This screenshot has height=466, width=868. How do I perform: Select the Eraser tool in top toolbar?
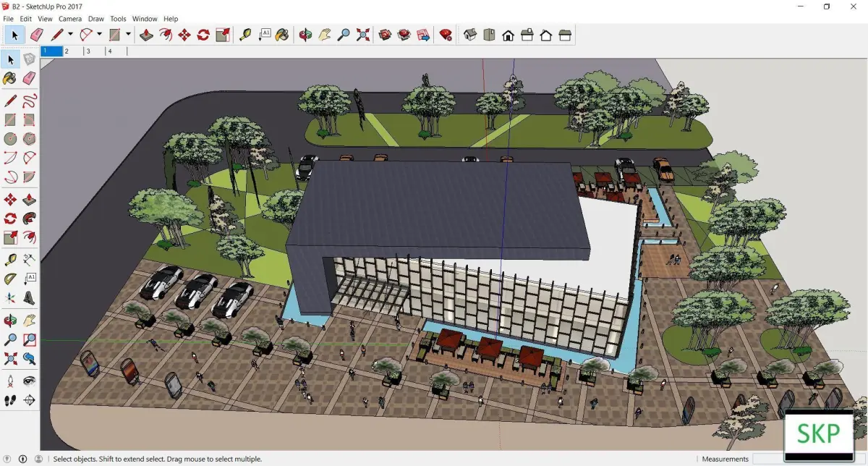[x=37, y=34]
